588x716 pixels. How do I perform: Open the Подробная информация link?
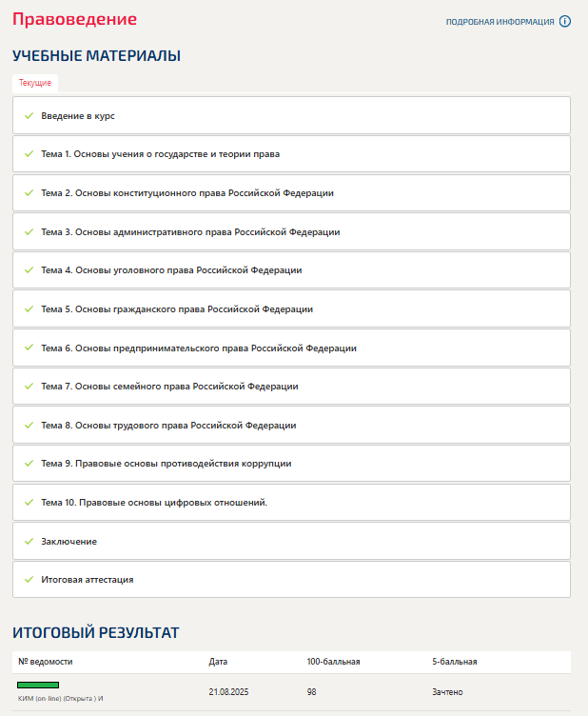pyautogui.click(x=500, y=22)
